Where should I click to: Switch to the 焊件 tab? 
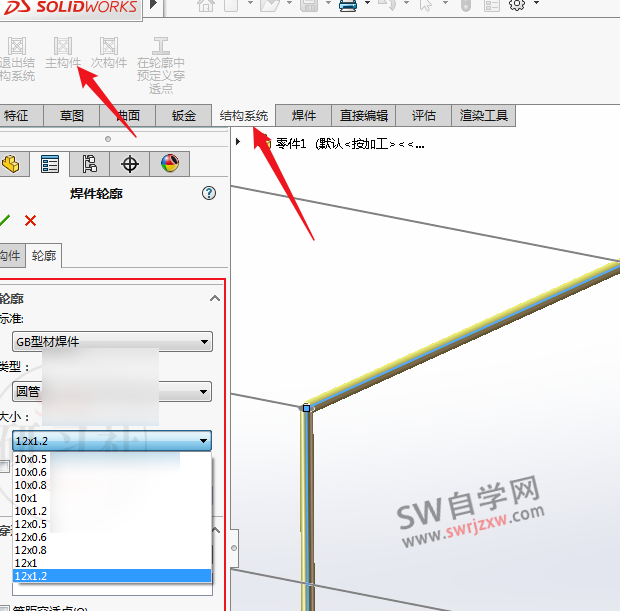tap(303, 115)
